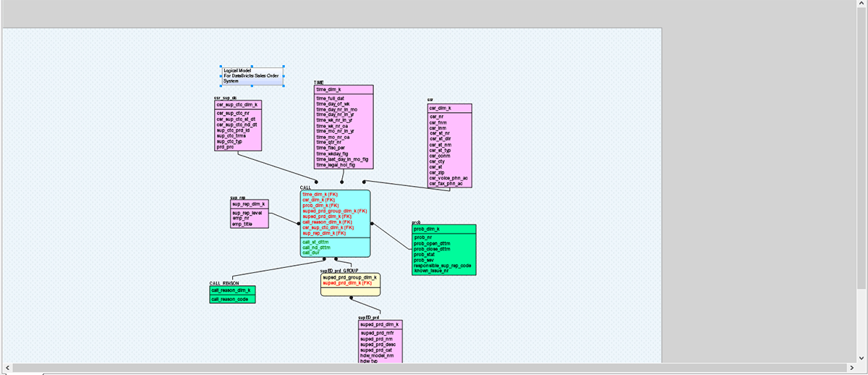Screen dimensions: 868x375
Task: Click time_dim_k (FK) attribute in CALL
Action: [x=320, y=194]
